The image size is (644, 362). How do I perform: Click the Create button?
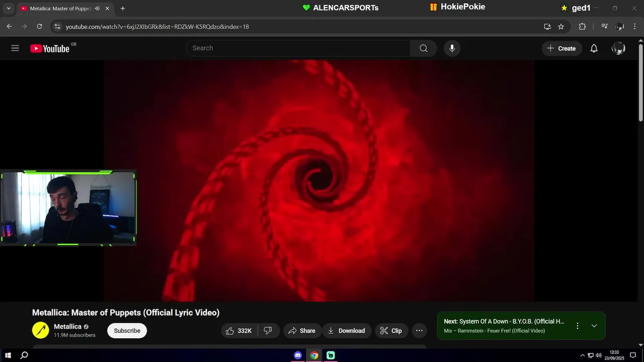[561, 48]
